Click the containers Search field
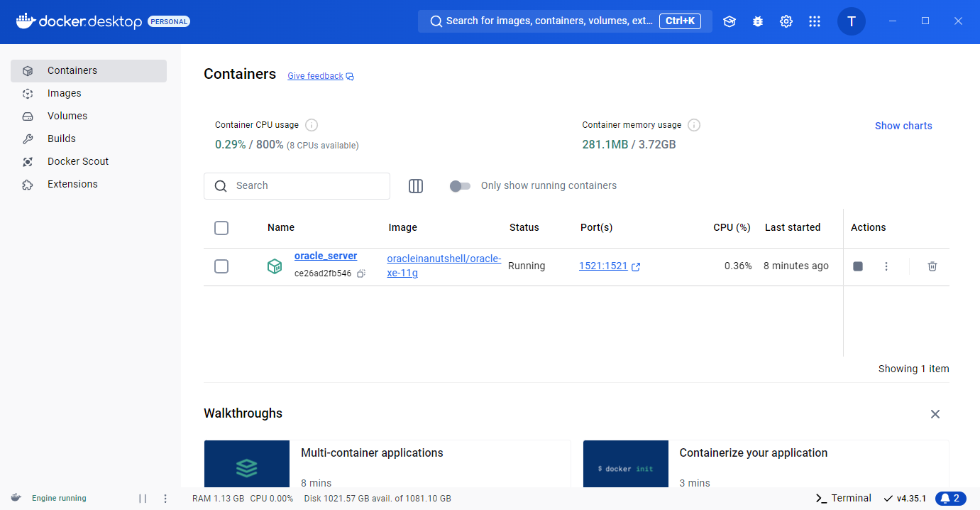Screen dimensions: 980x510 tap(297, 186)
